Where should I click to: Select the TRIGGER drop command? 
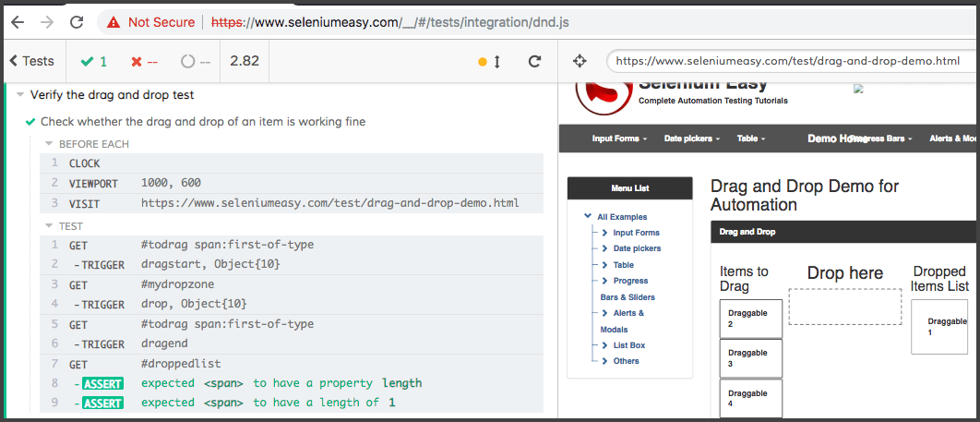pos(292,304)
